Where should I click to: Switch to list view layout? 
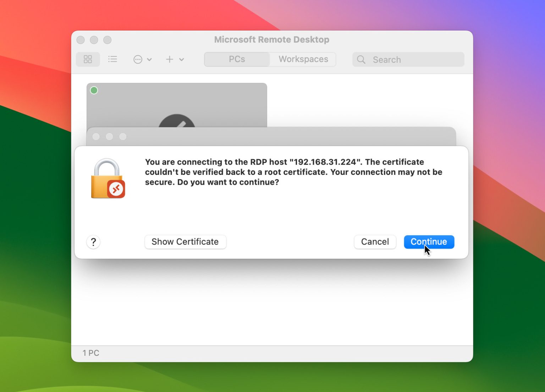pyautogui.click(x=112, y=59)
